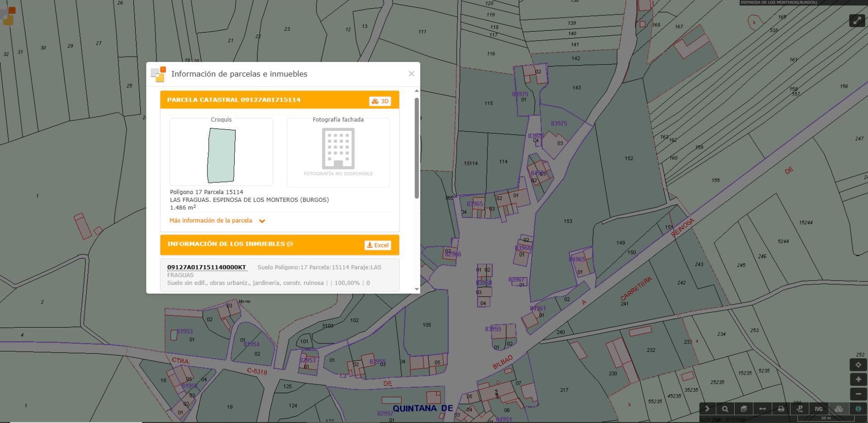This screenshot has width=868, height=423.
Task: Select parcel 115 on the map
Action: tap(489, 103)
